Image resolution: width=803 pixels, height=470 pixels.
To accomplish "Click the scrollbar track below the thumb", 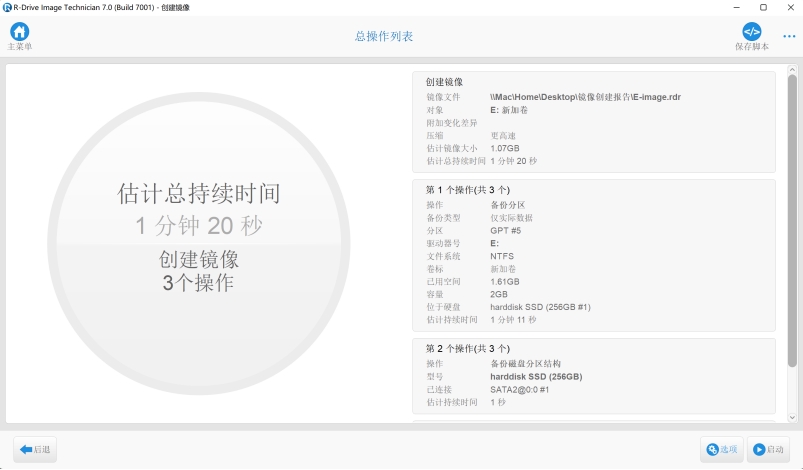I will click(x=792, y=395).
